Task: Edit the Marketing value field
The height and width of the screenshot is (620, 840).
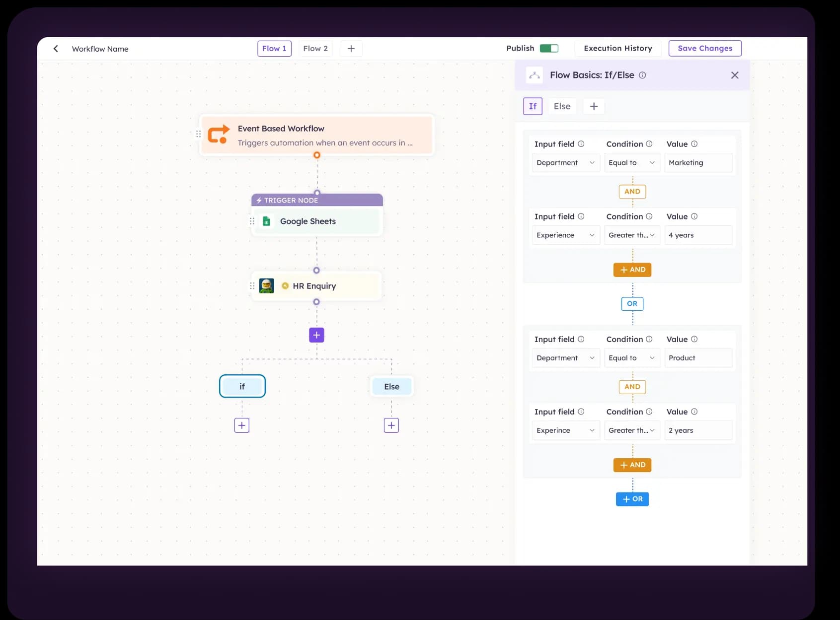Action: click(698, 162)
